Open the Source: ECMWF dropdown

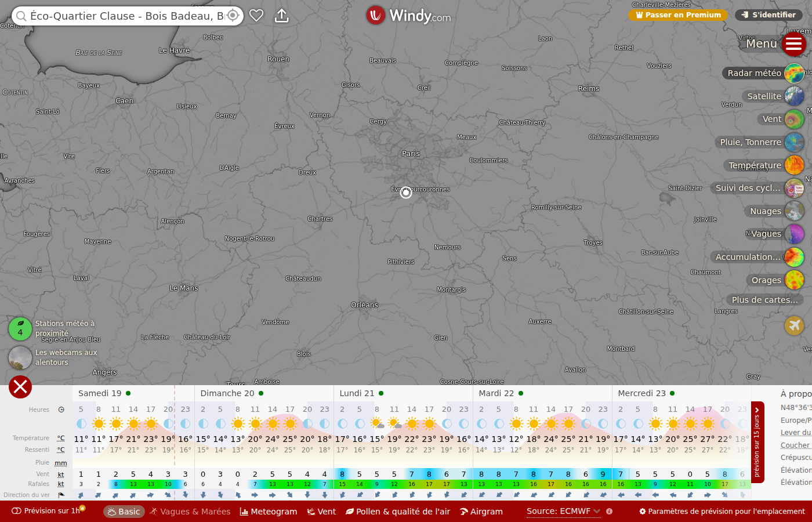[563, 511]
